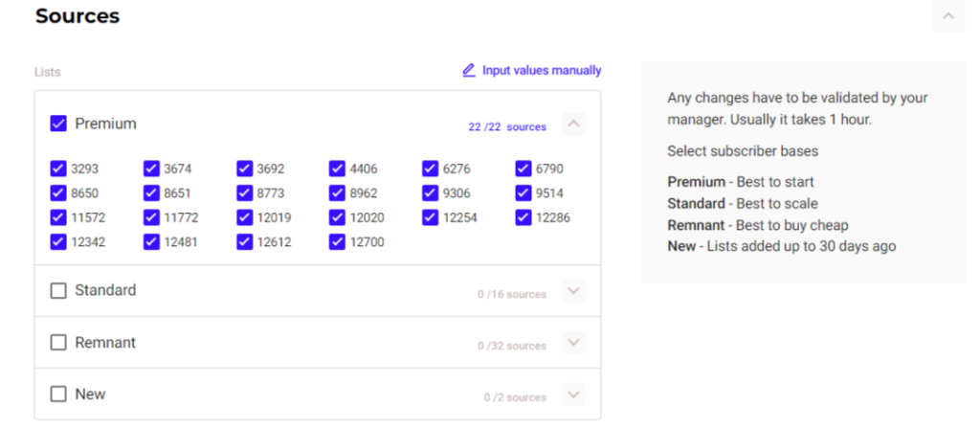
Task: Collapse the Premium sources list
Action: tap(573, 124)
